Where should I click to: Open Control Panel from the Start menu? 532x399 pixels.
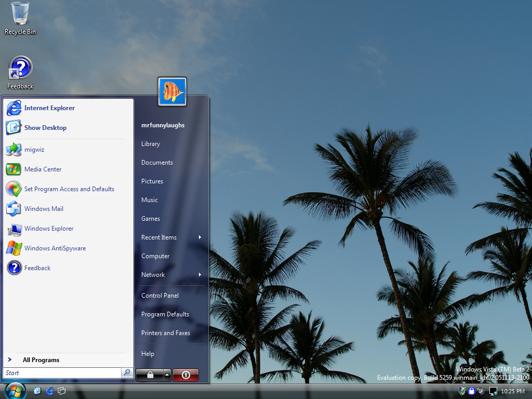[x=159, y=296]
